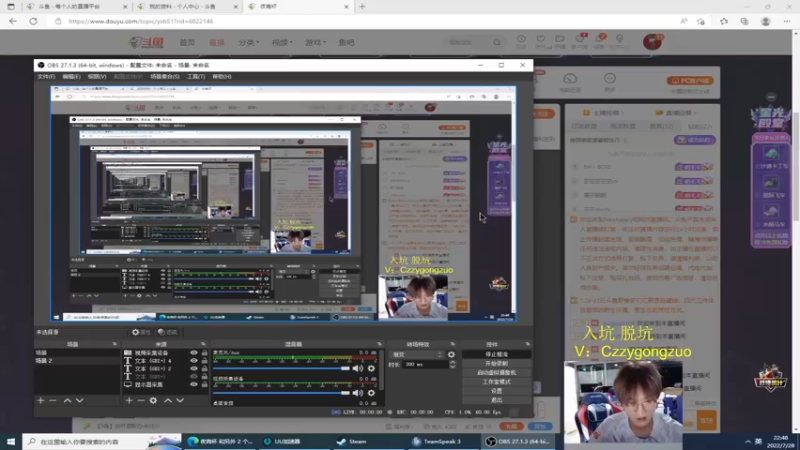
Task: Move the selected source up in the list
Action: (168, 401)
